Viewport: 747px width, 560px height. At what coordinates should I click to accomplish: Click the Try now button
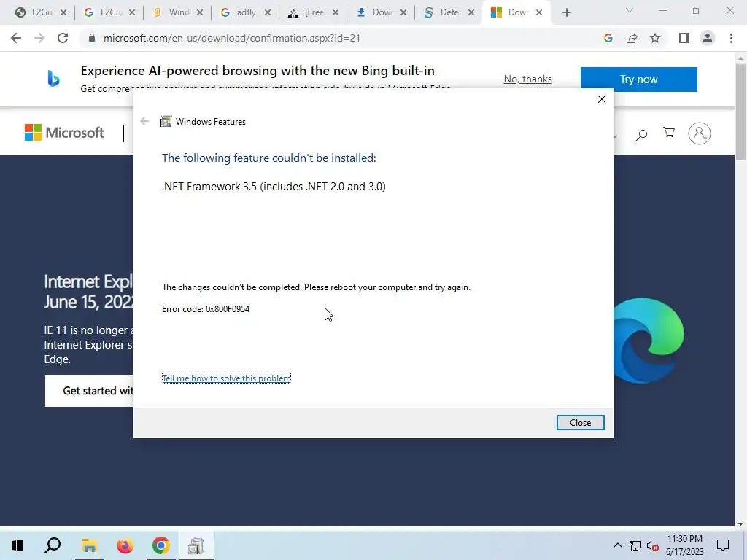tap(639, 79)
